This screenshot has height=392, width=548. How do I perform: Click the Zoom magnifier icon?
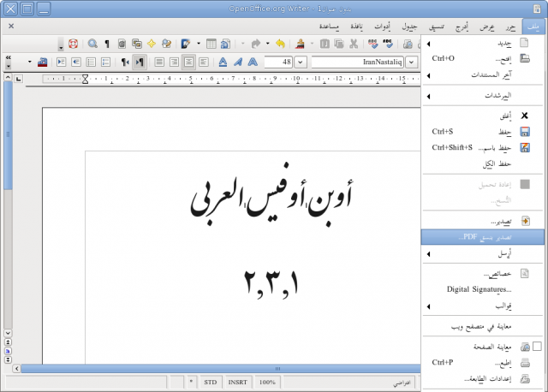point(92,44)
